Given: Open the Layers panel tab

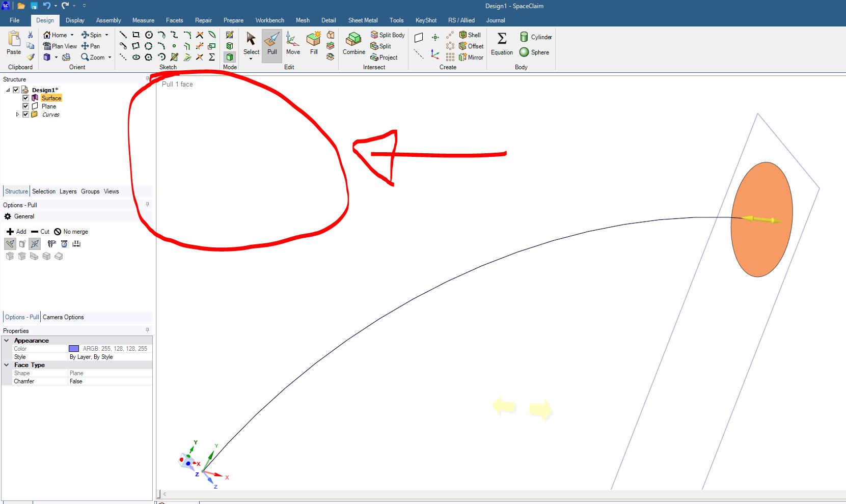Looking at the screenshot, I should click(68, 191).
